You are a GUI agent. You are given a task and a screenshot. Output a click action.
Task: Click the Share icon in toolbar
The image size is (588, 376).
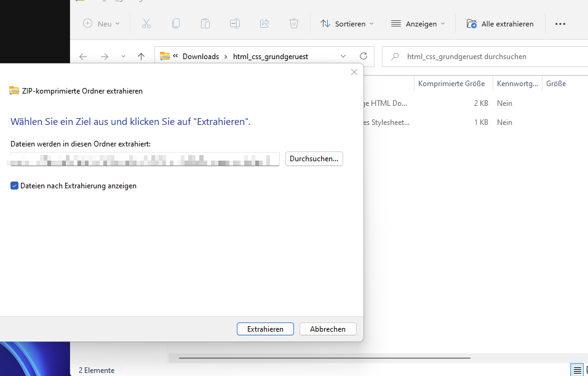(x=264, y=23)
